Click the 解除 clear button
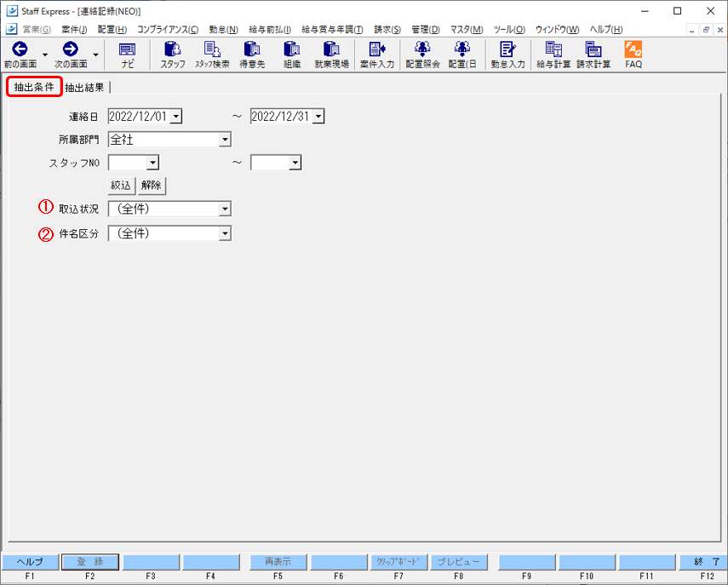Image resolution: width=728 pixels, height=585 pixels. [x=152, y=186]
